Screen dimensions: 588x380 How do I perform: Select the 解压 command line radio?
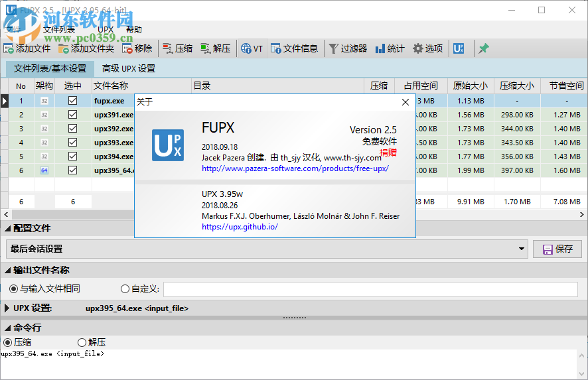tap(82, 342)
